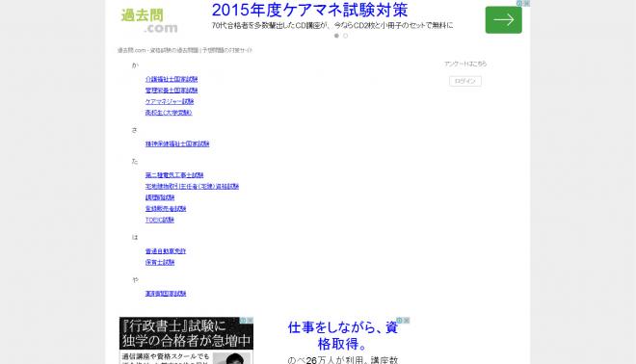Image resolution: width=636 pixels, height=364 pixels.
Task: Close the top banner ad with X
Action: (x=526, y=3)
